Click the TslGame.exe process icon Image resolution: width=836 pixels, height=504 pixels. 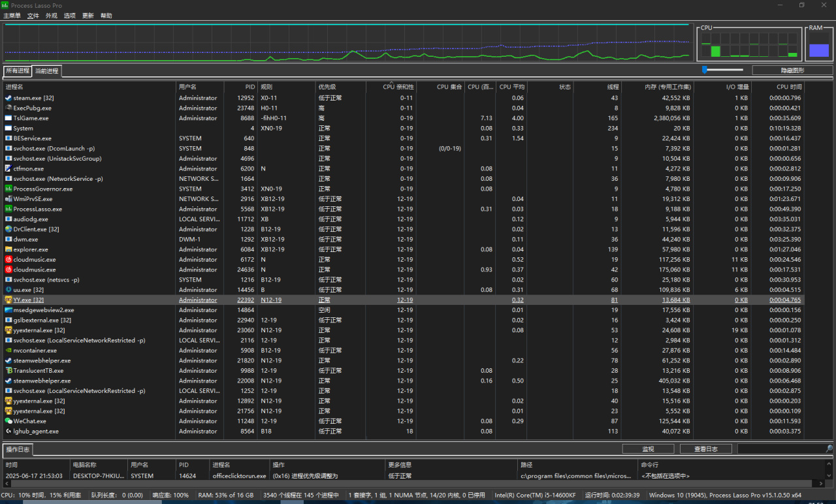8,118
